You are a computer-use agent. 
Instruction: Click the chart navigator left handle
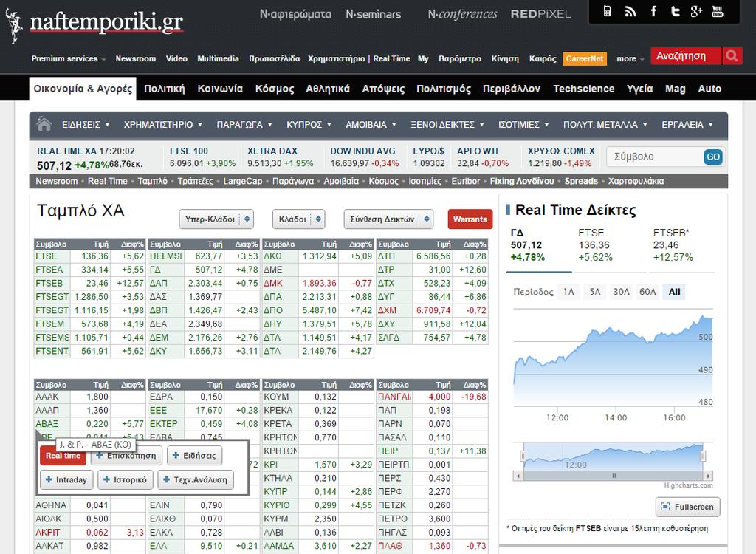523,456
